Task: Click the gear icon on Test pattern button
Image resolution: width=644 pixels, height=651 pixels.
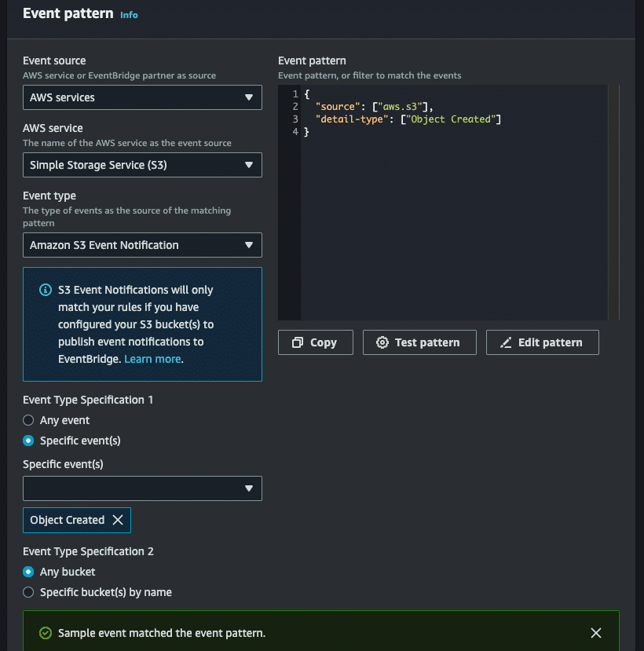Action: (382, 342)
